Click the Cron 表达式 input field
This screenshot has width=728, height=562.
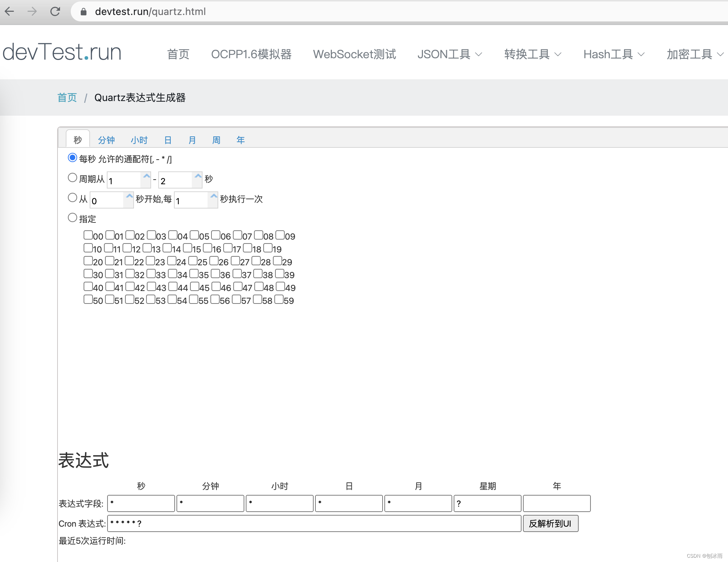pyautogui.click(x=314, y=523)
